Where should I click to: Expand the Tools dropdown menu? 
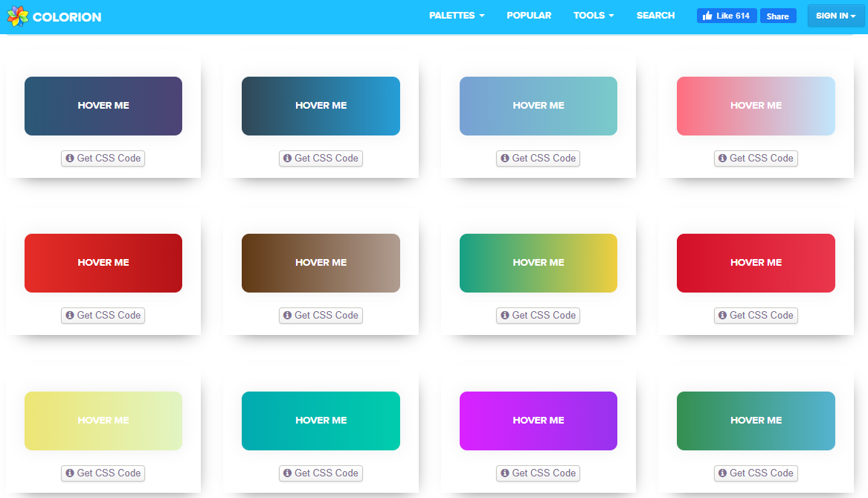[x=594, y=16]
